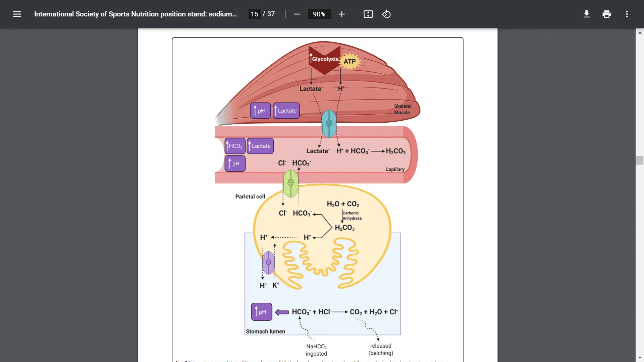Click the "H2CO3" product in the capillary
The width and height of the screenshot is (644, 362).
tap(396, 152)
